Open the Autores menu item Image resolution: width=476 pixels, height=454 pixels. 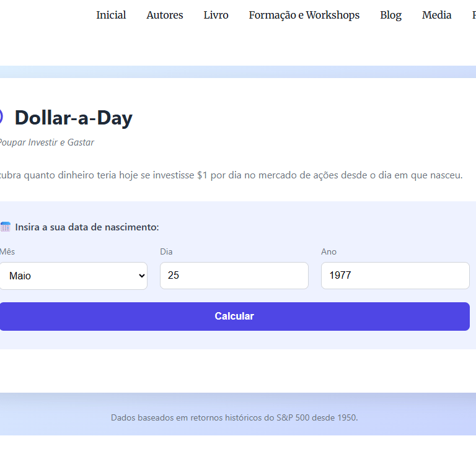click(x=165, y=15)
